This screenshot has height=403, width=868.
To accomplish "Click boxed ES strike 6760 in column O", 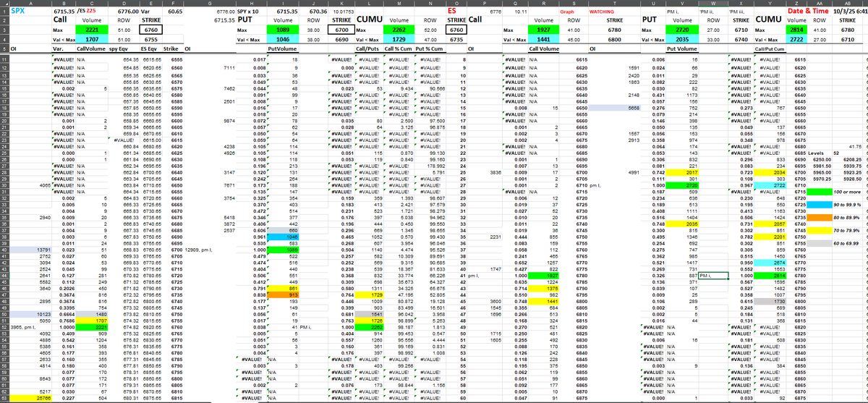I will tap(456, 30).
